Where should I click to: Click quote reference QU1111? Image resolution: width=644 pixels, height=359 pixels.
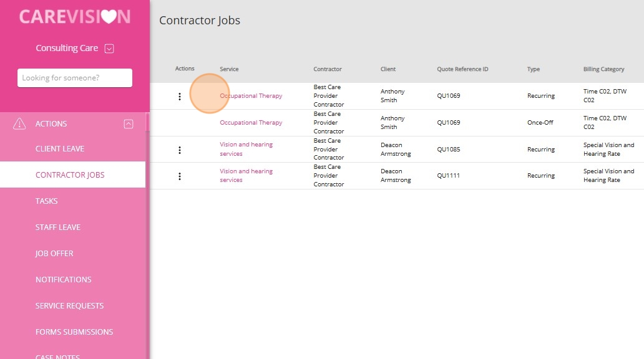449,176
